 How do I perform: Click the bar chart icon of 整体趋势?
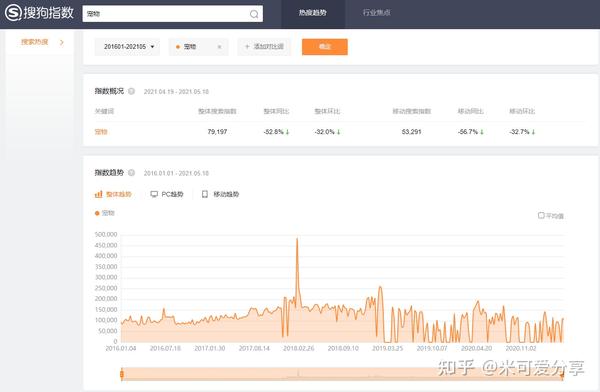[98, 194]
